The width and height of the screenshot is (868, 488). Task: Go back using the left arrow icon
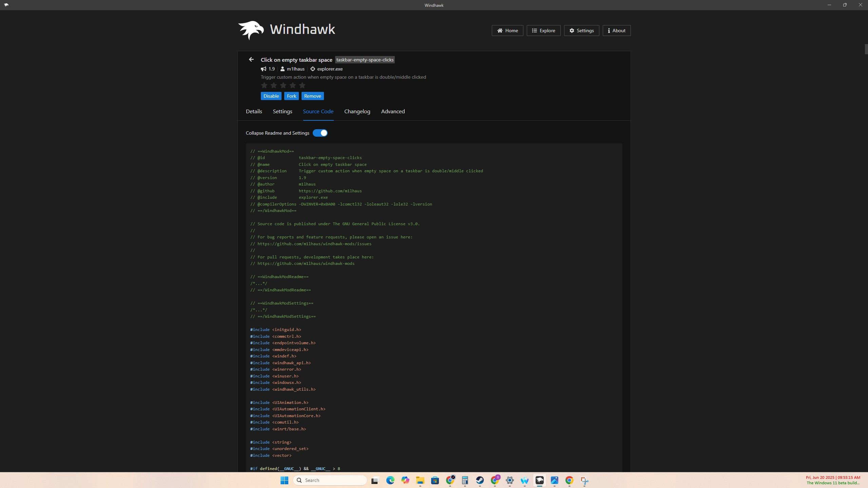[251, 59]
